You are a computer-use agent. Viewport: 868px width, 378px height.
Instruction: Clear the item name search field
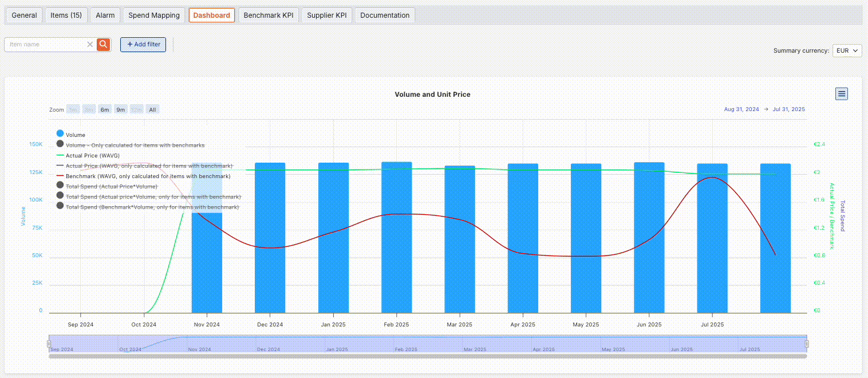(x=90, y=45)
